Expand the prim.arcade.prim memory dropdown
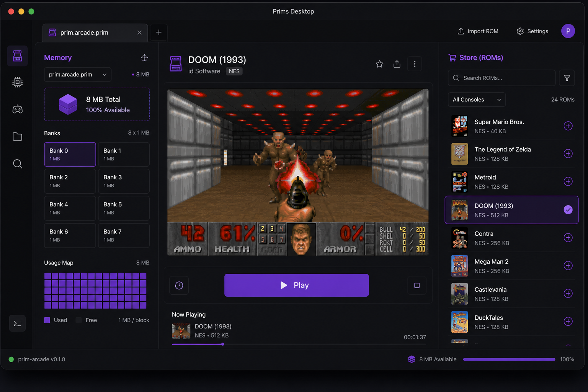588x392 pixels. pos(78,75)
